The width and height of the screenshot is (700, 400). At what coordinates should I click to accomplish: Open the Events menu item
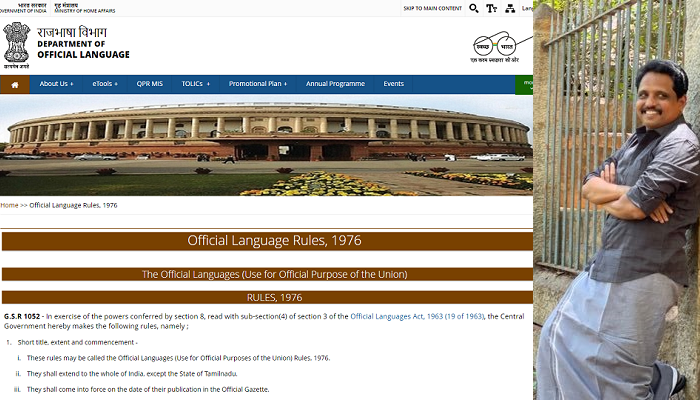[393, 84]
